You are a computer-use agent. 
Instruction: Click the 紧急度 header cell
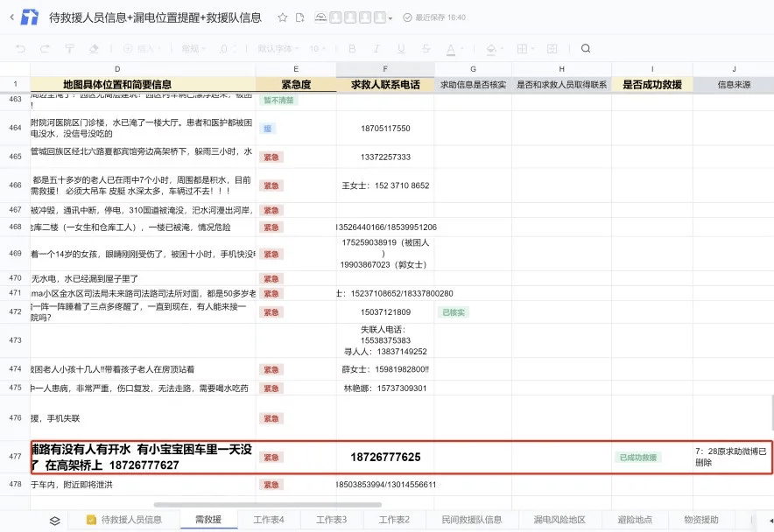click(296, 84)
